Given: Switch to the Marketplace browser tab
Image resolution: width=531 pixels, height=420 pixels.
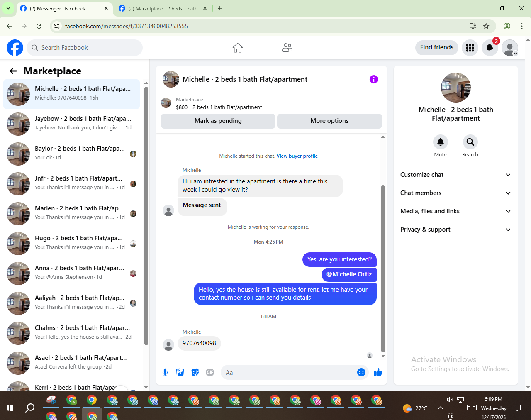Looking at the screenshot, I should (163, 8).
